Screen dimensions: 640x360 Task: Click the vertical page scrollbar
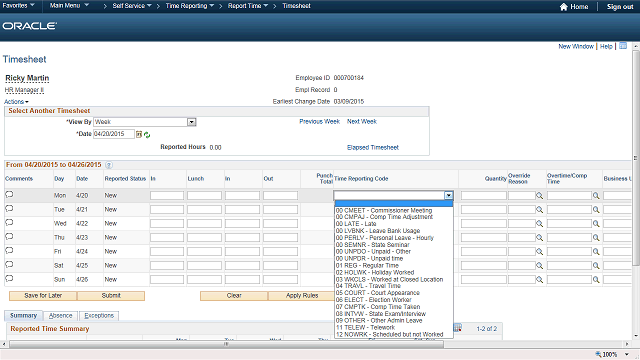point(636,158)
